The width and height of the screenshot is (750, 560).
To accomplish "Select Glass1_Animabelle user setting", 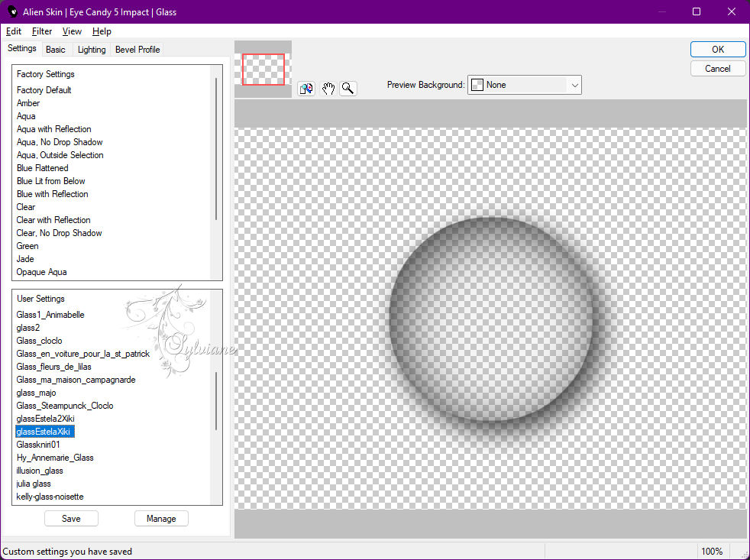I will pyautogui.click(x=50, y=315).
